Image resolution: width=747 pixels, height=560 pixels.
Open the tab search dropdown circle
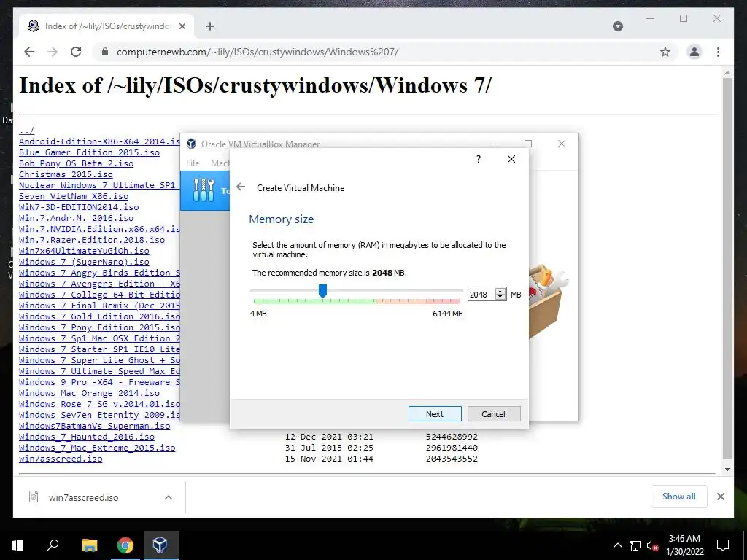[x=617, y=26]
